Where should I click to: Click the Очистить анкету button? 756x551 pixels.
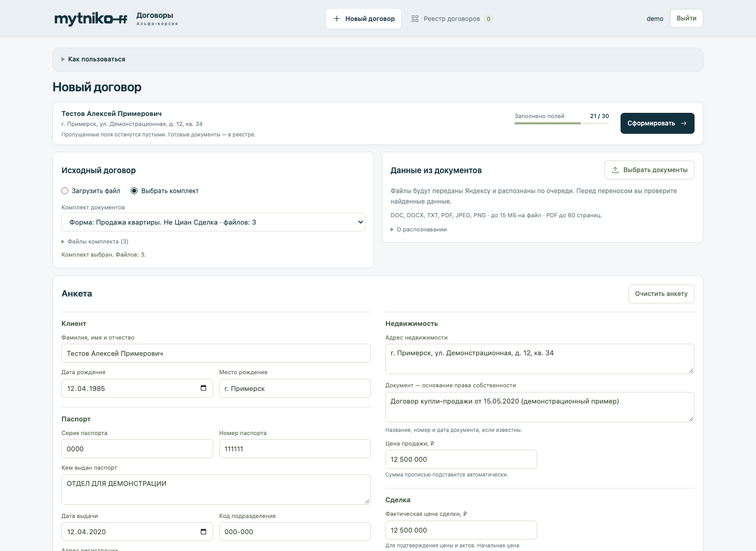[661, 294]
